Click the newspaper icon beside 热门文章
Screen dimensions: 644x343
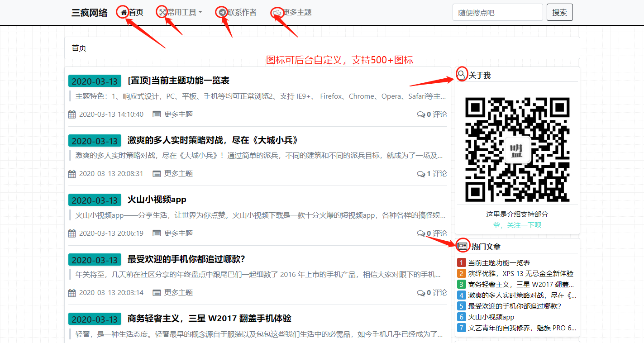tap(463, 246)
